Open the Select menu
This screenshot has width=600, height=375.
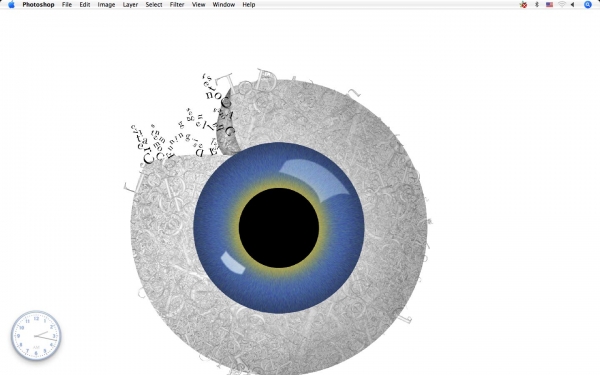pos(154,5)
